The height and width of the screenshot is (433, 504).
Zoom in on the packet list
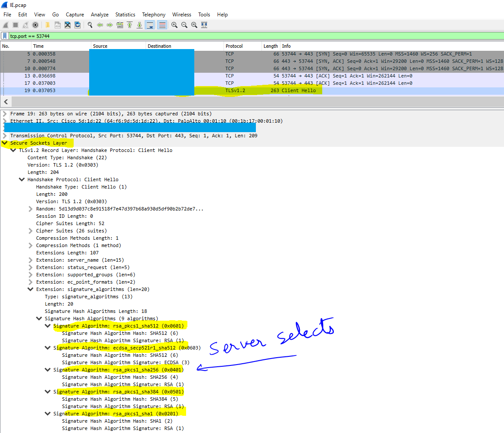174,25
